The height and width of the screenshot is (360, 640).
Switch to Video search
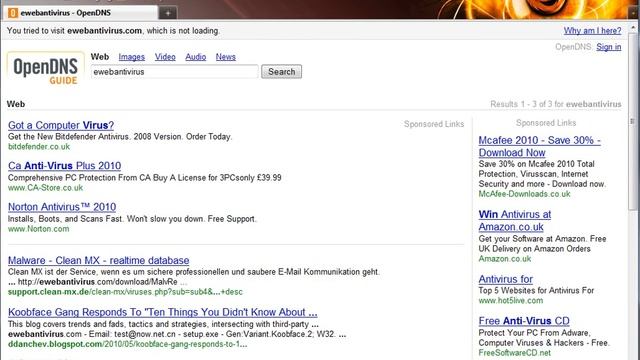click(x=165, y=57)
